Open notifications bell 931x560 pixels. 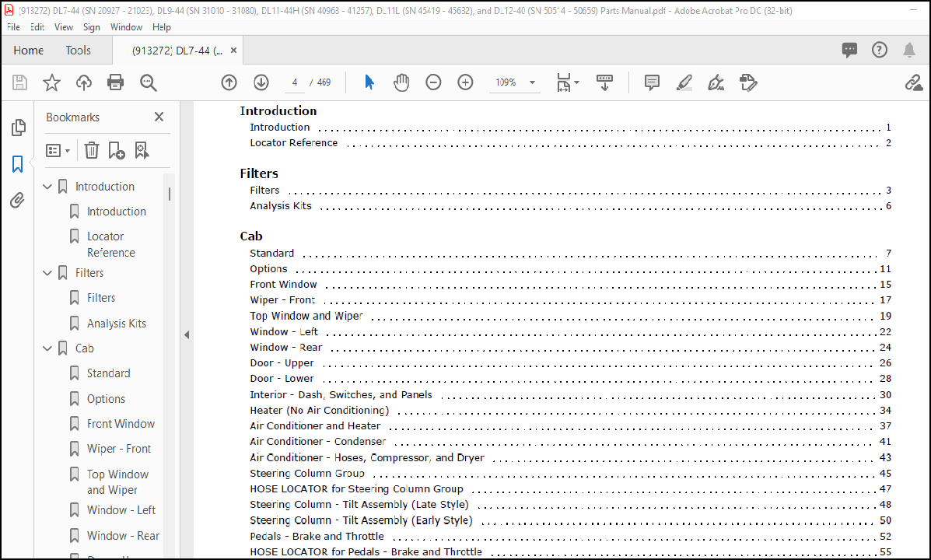[909, 50]
